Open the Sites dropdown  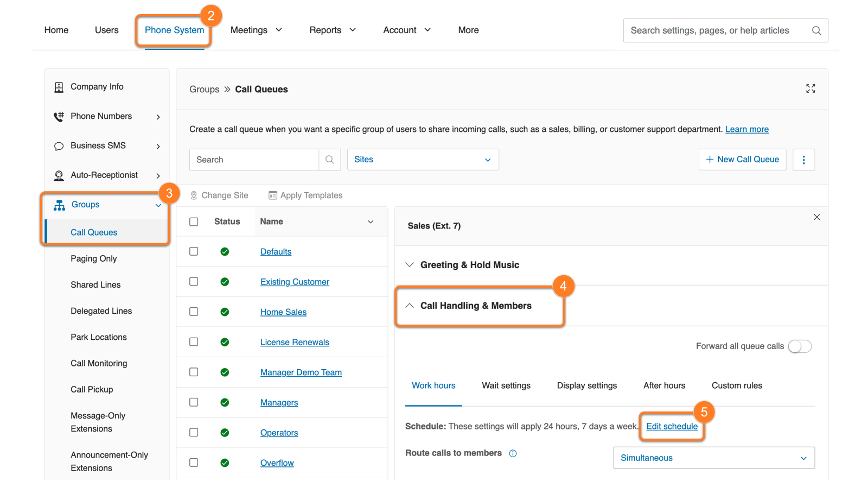click(x=423, y=160)
